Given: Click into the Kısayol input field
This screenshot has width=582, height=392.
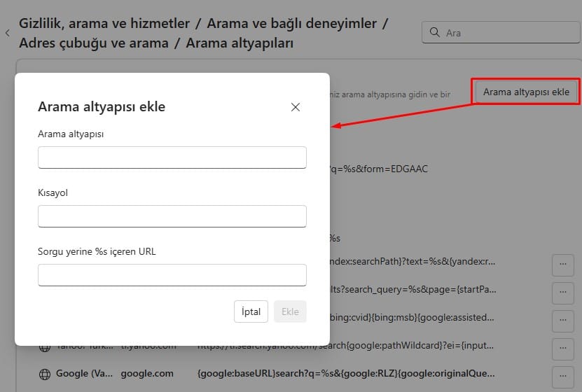Looking at the screenshot, I should point(172,216).
